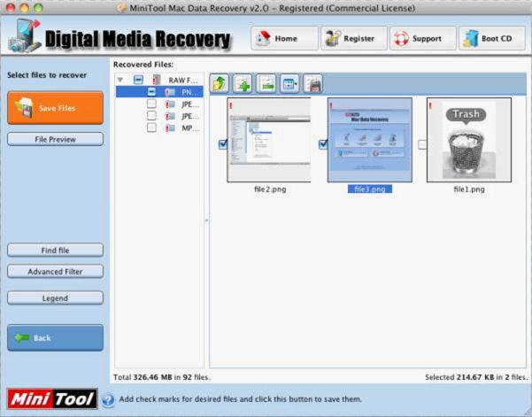This screenshot has height=417, width=532.
Task: Click the MP... folder icon
Action: coord(170,127)
